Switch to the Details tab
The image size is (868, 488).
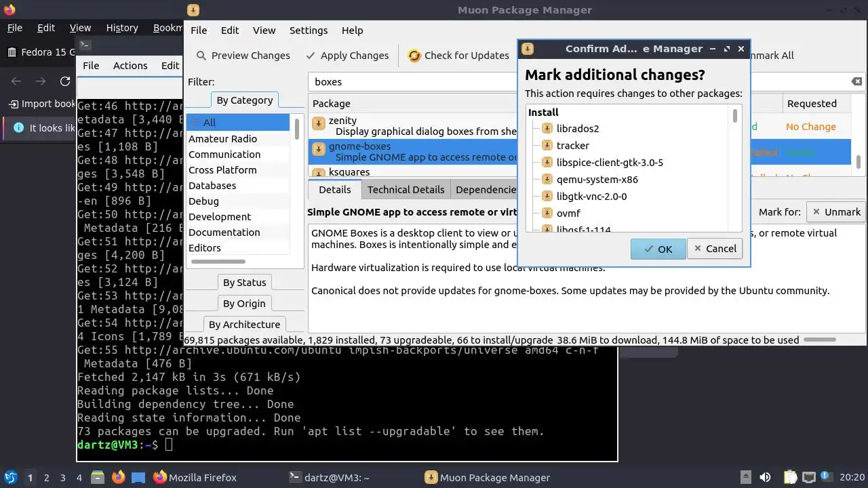(x=335, y=190)
